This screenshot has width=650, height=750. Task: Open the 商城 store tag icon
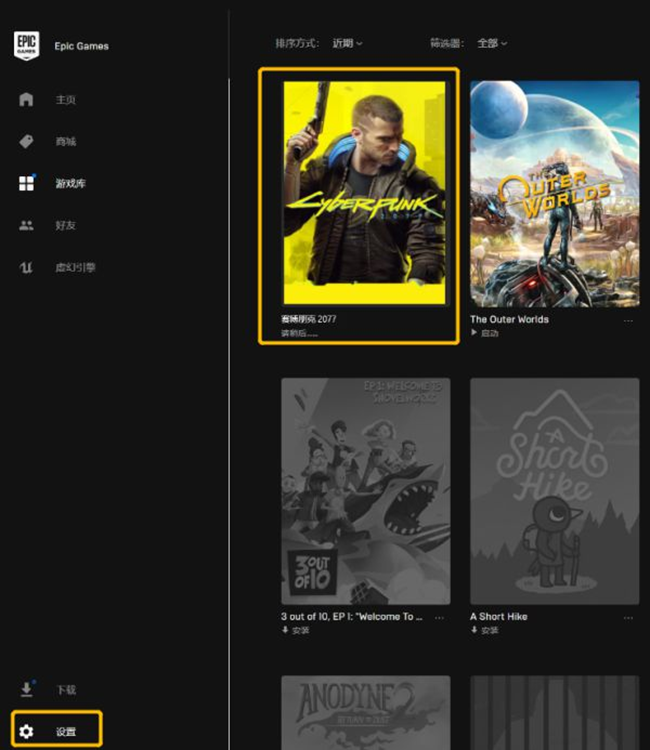click(x=26, y=141)
